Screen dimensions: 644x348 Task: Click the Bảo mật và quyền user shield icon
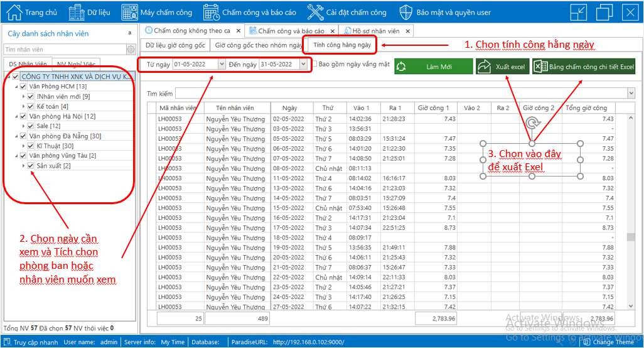click(406, 12)
